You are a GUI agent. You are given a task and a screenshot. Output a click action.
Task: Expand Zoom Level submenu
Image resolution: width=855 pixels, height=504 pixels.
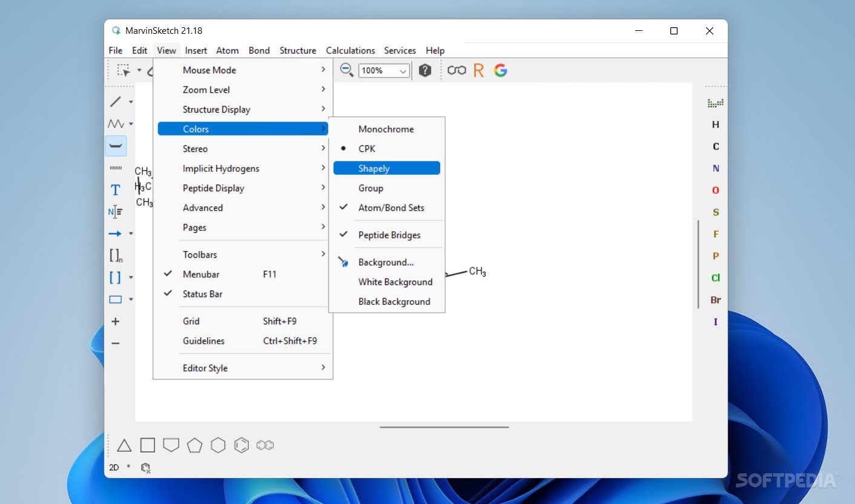click(x=243, y=90)
